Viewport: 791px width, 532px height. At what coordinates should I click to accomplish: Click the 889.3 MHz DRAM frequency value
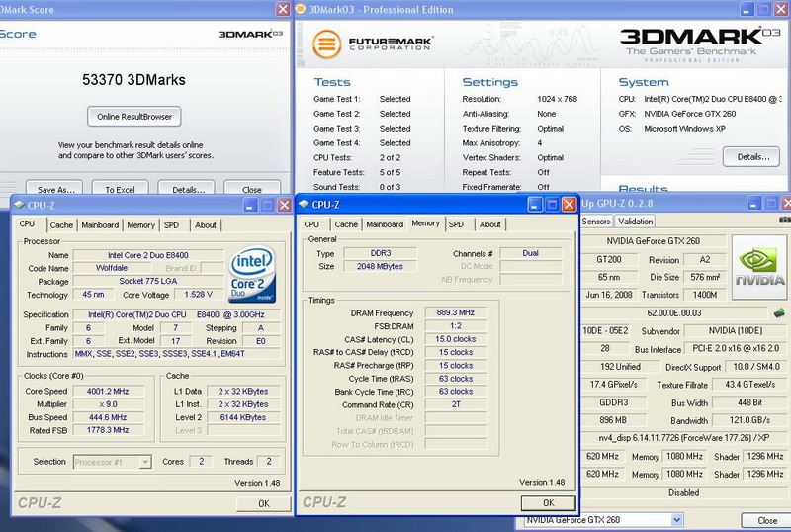(x=456, y=312)
